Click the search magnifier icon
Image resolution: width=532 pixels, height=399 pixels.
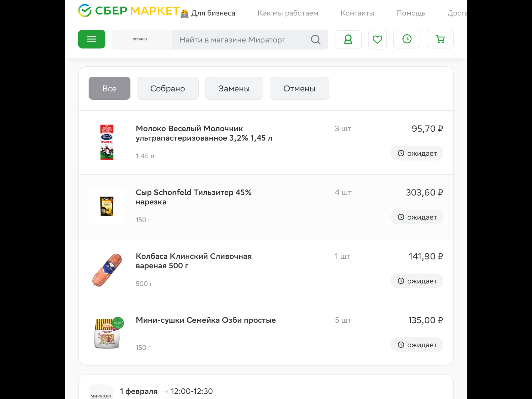point(316,40)
